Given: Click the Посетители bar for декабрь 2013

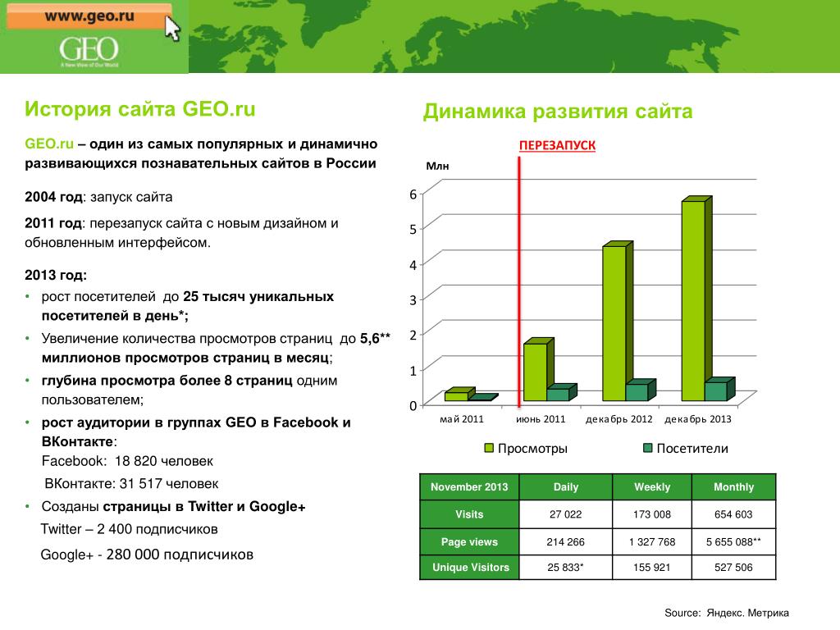Looking at the screenshot, I should tap(716, 391).
